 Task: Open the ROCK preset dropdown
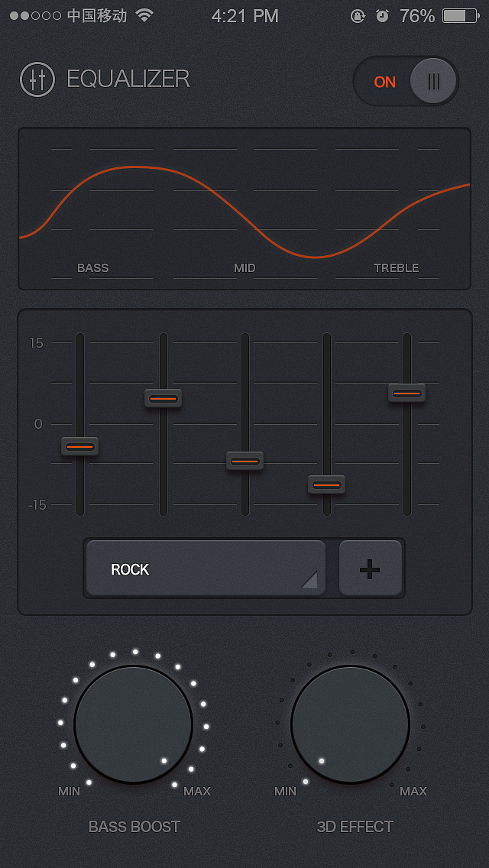point(206,568)
